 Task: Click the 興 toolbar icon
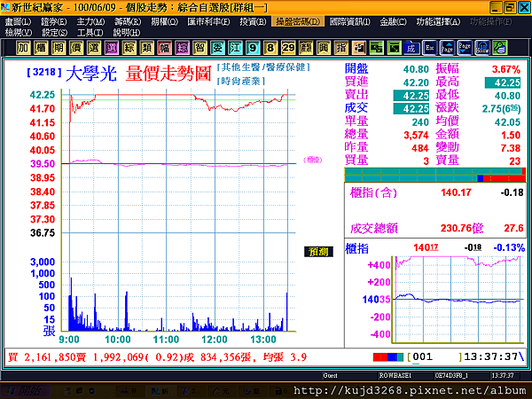click(x=324, y=48)
